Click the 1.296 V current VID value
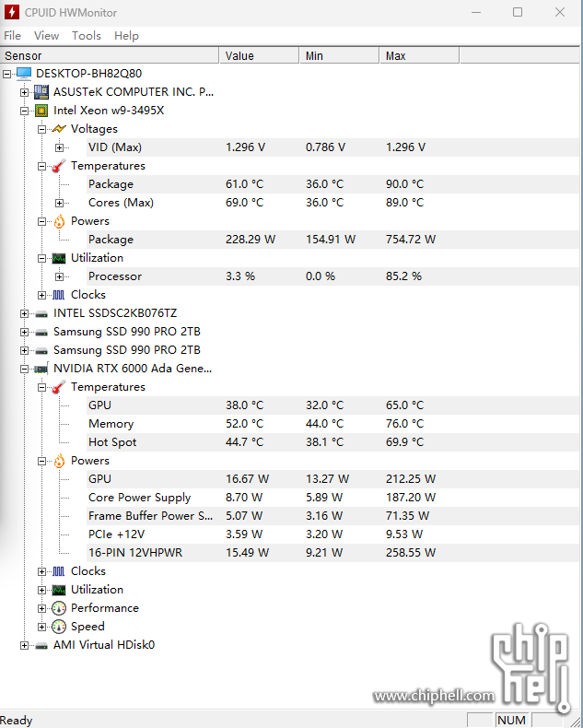Screen dimensions: 583x728 coord(246,147)
